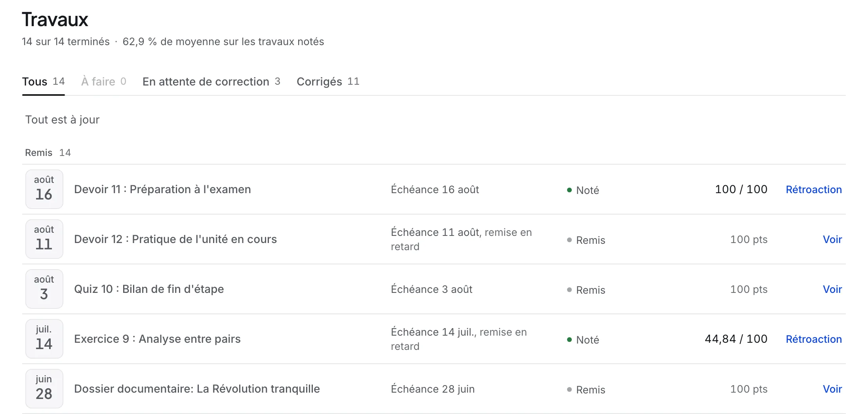Open Devoir 12 : Pratique de l'unité

point(175,239)
